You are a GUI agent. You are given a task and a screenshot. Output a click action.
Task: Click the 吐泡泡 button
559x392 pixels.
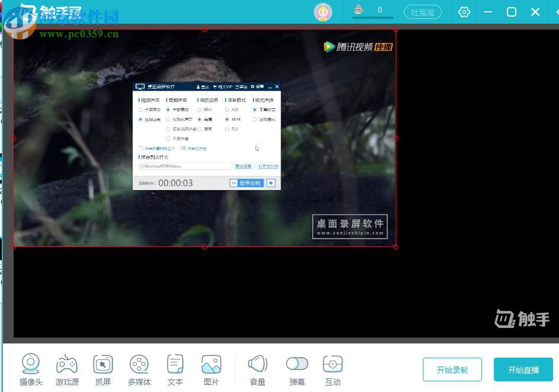[422, 12]
